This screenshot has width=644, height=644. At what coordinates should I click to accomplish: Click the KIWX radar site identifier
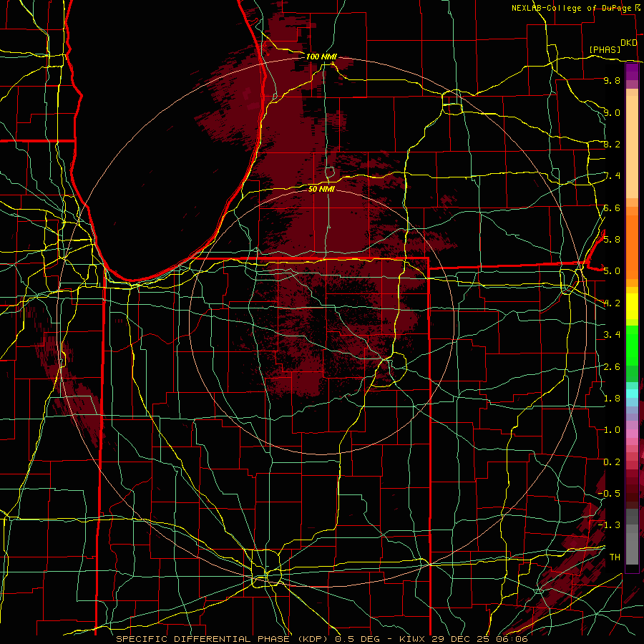coord(413,639)
